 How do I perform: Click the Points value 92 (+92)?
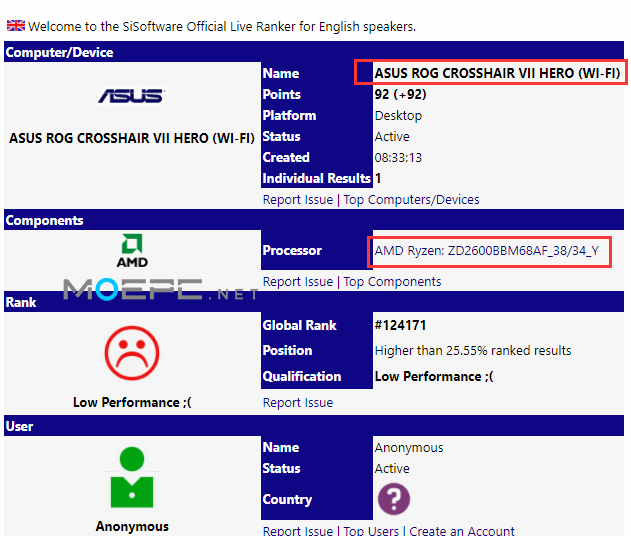coord(400,94)
